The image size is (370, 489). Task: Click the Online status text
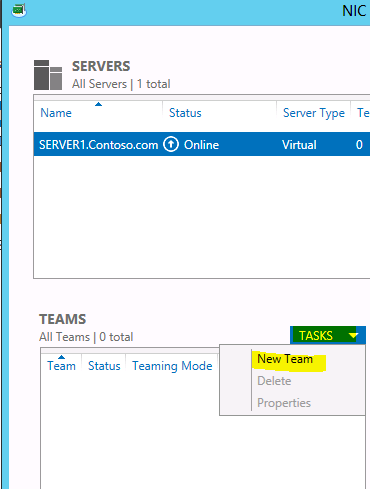click(x=201, y=145)
